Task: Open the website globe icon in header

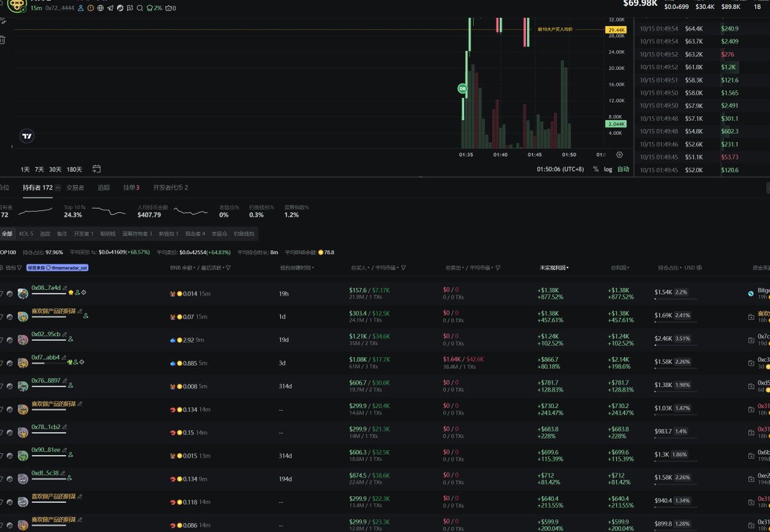Action: pyautogui.click(x=100, y=8)
